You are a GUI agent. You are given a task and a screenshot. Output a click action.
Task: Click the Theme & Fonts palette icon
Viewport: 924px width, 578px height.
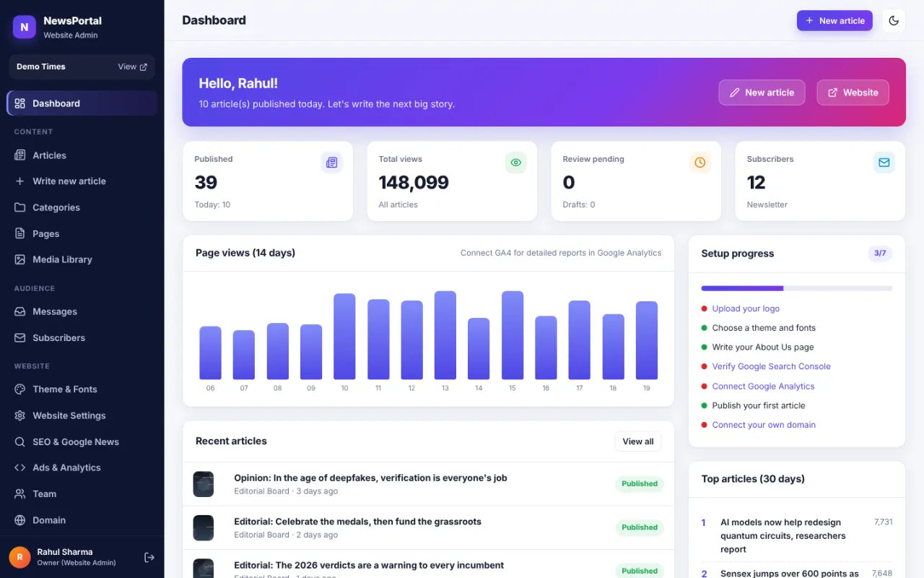(x=19, y=389)
